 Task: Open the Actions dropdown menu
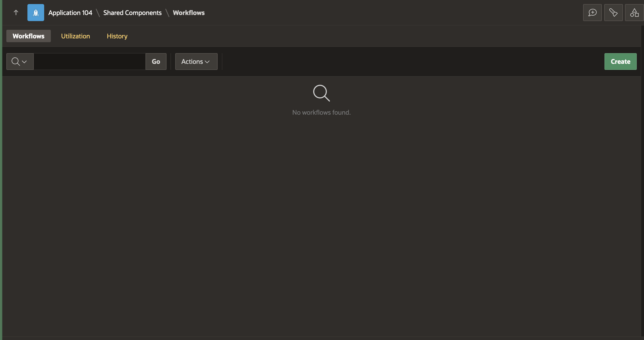[x=196, y=62]
